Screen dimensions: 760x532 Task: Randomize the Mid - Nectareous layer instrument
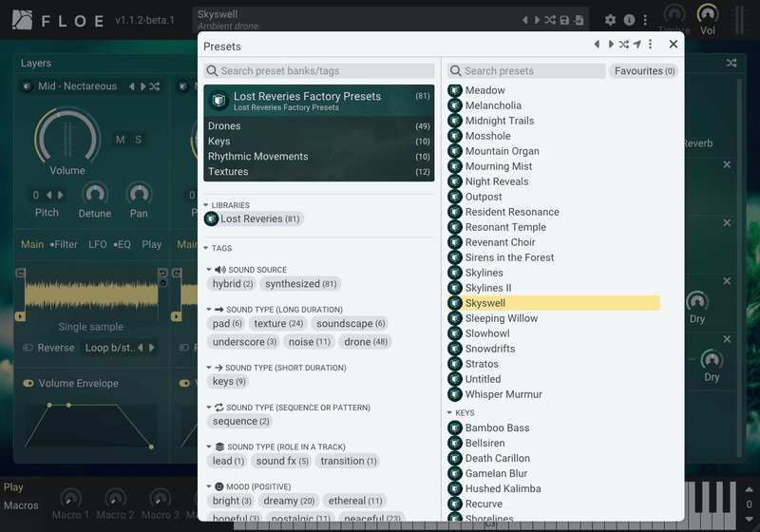(x=155, y=86)
